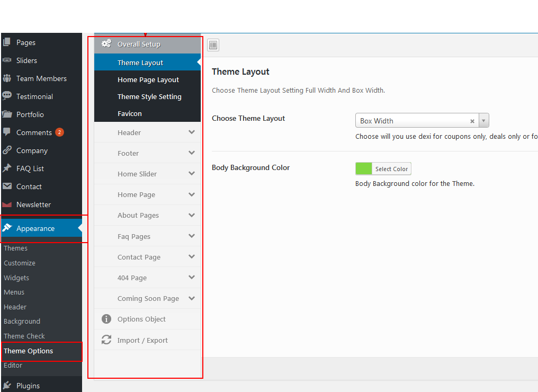Click the Overall Setup gears icon

coord(106,44)
